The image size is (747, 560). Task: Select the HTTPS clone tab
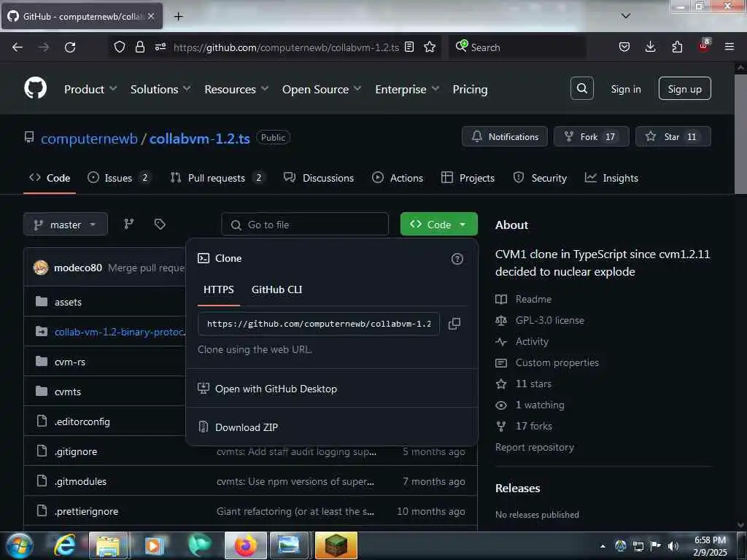click(218, 289)
